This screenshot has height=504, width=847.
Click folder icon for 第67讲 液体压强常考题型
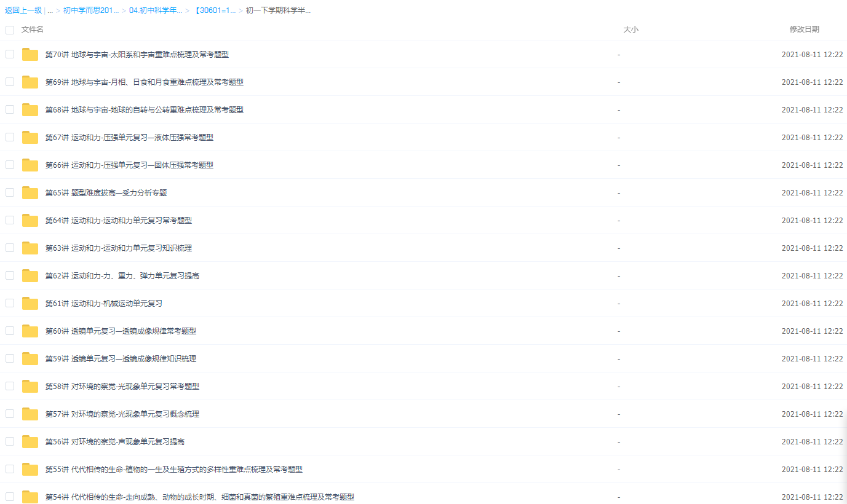pos(30,138)
